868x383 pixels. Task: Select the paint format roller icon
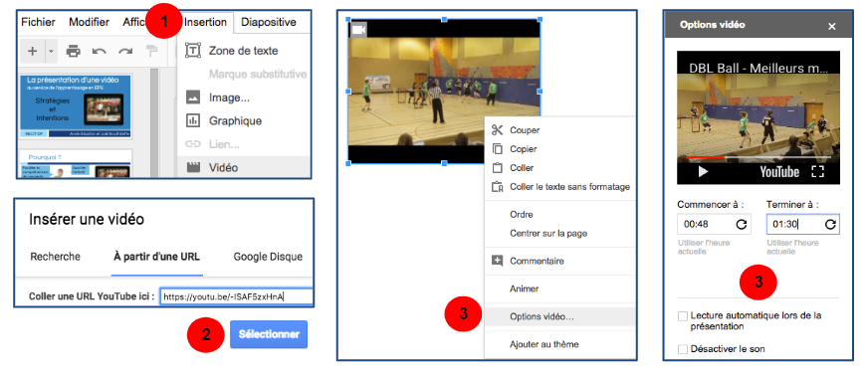(151, 52)
